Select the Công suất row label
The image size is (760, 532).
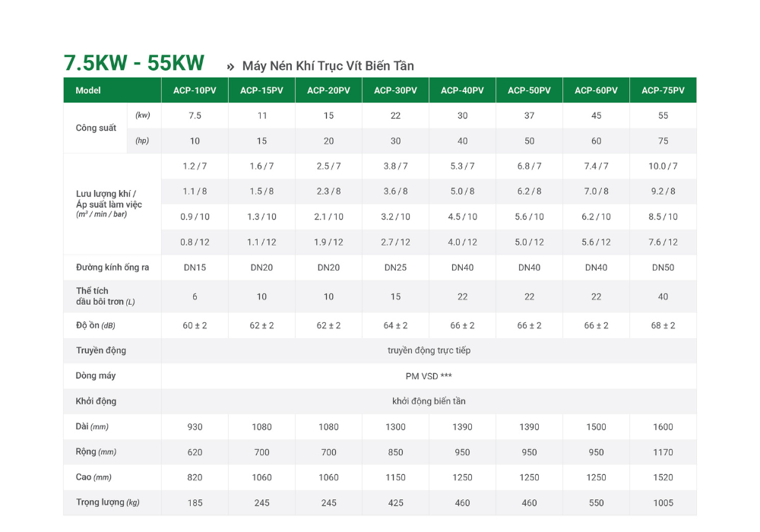coord(96,128)
